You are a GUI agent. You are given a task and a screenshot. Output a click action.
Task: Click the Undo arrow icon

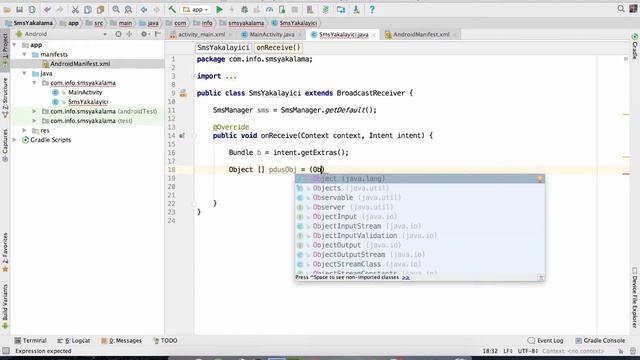47,9
